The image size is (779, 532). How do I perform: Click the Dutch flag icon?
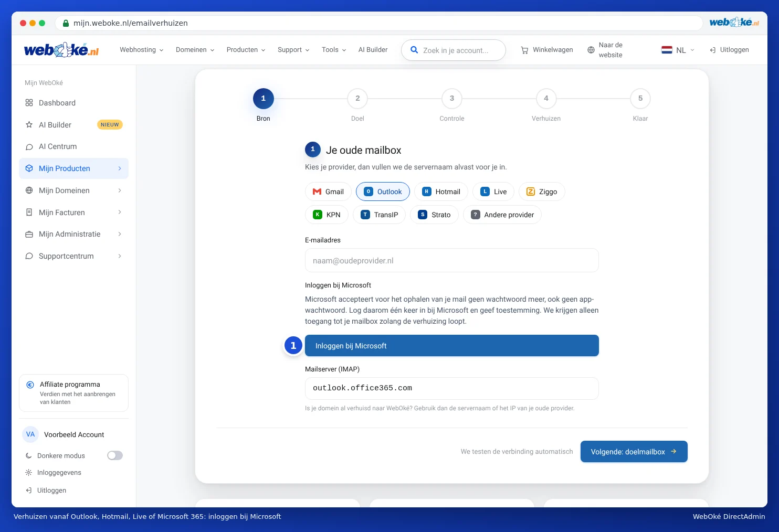pos(667,50)
